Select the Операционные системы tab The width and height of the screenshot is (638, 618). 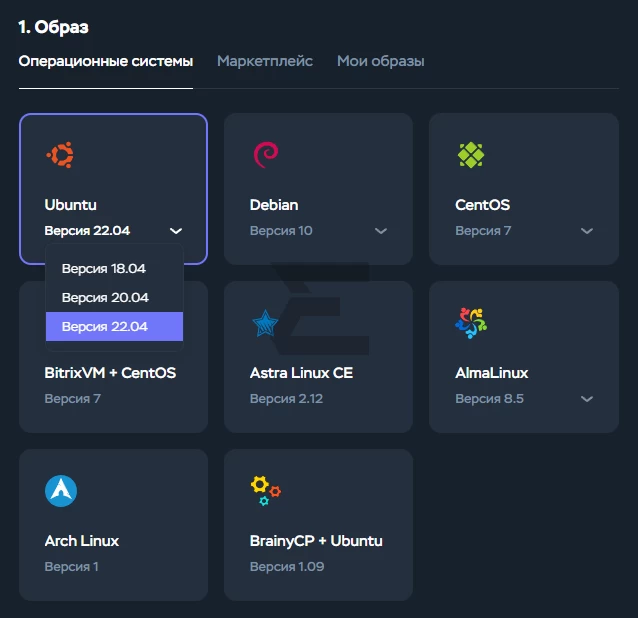[x=106, y=61]
